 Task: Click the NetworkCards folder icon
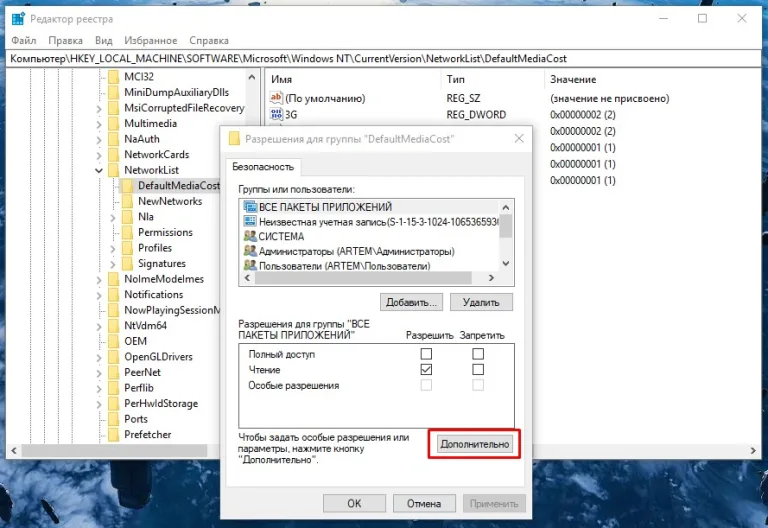114,155
